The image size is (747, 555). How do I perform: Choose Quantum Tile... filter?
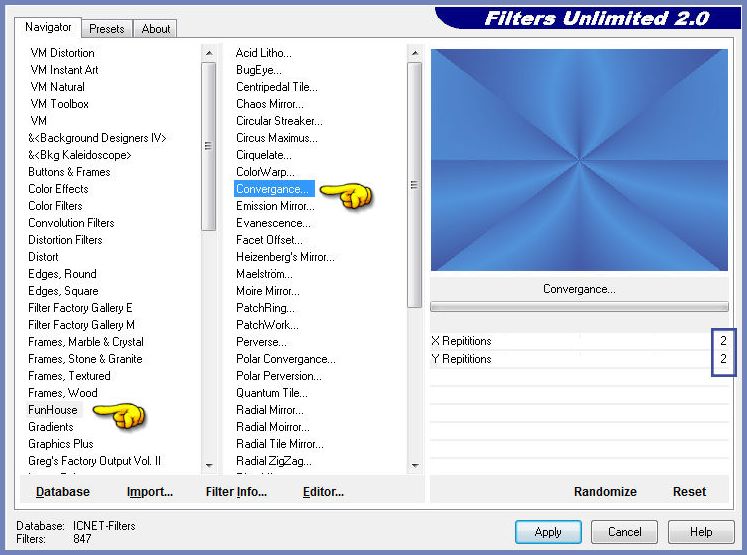pyautogui.click(x=272, y=393)
